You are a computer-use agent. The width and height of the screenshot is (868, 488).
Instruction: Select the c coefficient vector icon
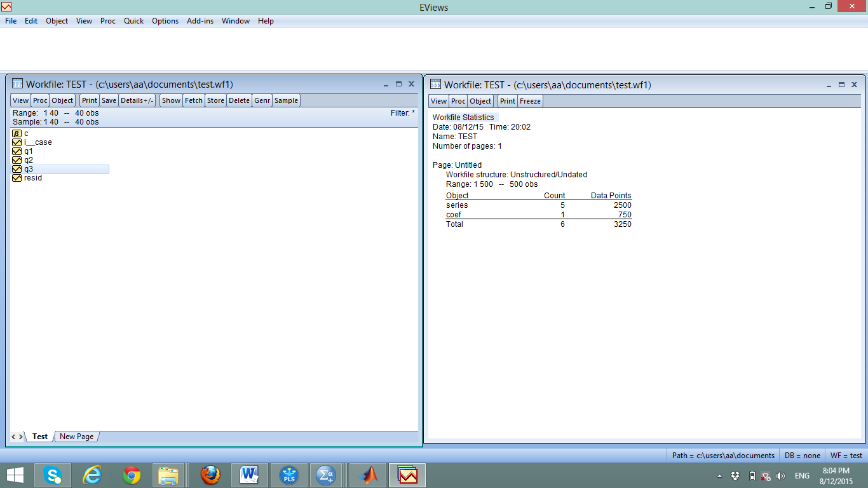(17, 133)
